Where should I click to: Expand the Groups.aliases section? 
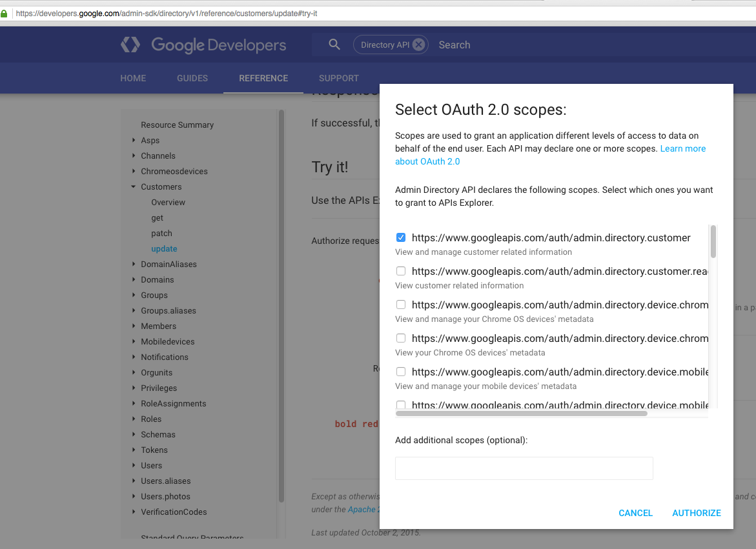click(134, 310)
